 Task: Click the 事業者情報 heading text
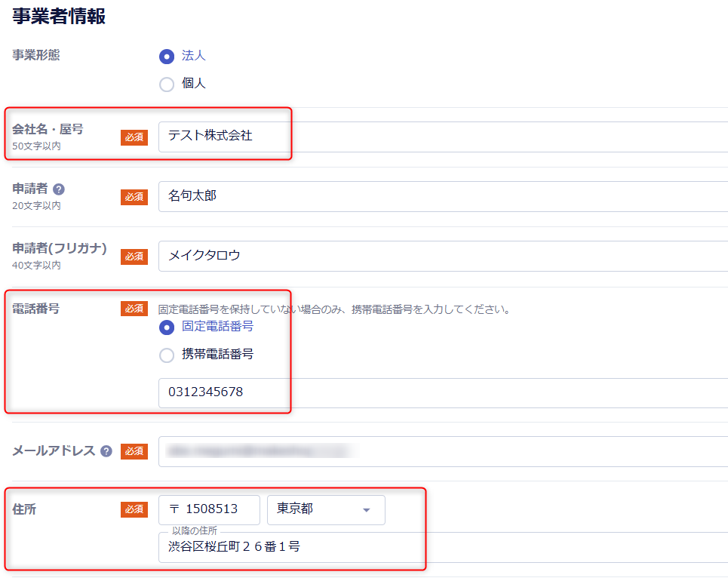pyautogui.click(x=59, y=17)
